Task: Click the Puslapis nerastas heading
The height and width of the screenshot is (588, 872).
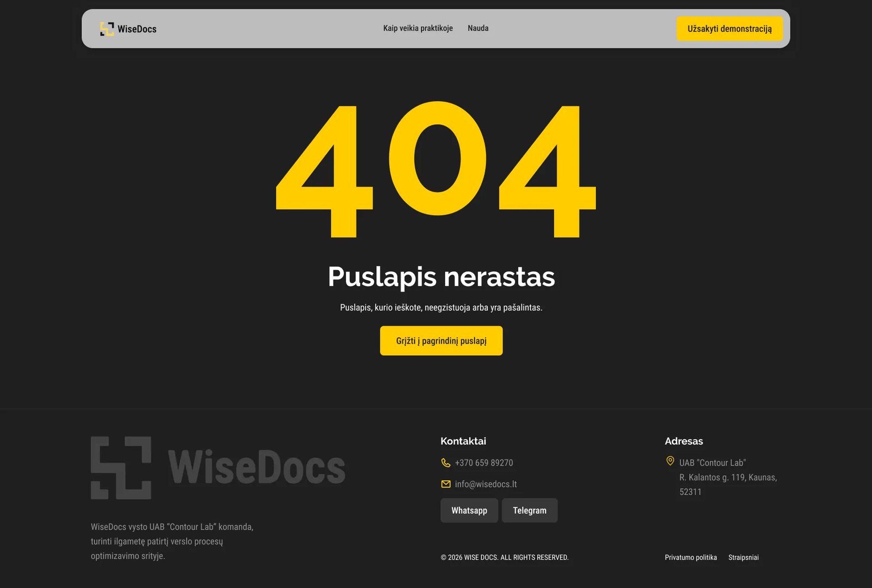Action: (x=441, y=277)
